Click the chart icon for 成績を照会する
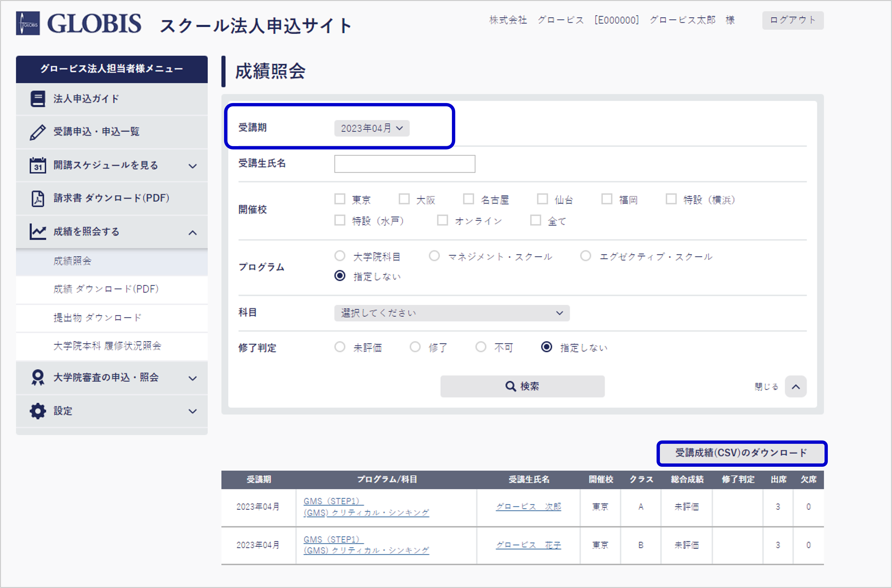Screen dimensions: 892x588 (37, 232)
